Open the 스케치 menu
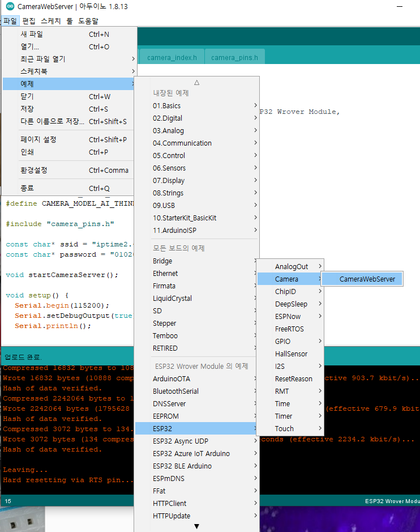420x532 pixels. click(51, 21)
